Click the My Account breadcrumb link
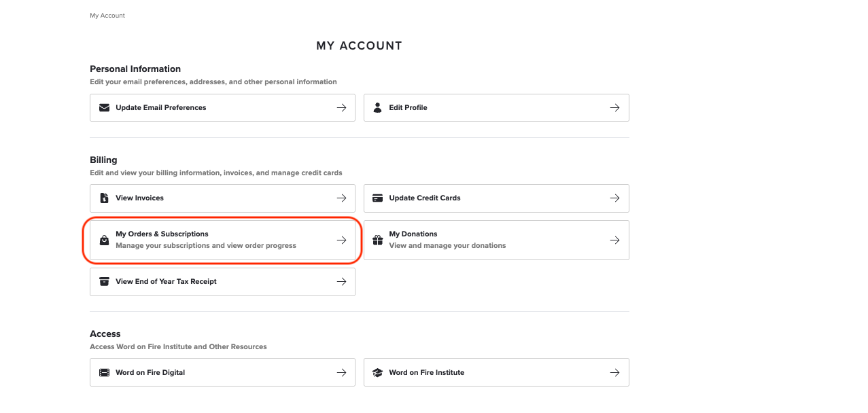The image size is (868, 413). (107, 16)
